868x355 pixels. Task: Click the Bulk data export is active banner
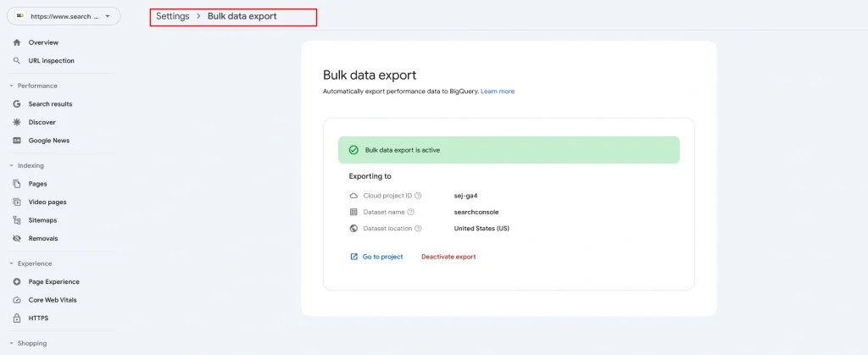509,150
